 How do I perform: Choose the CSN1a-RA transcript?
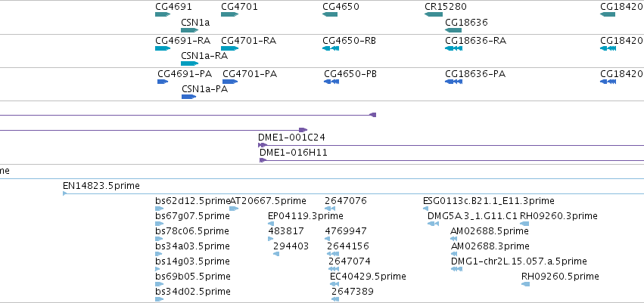(x=189, y=63)
